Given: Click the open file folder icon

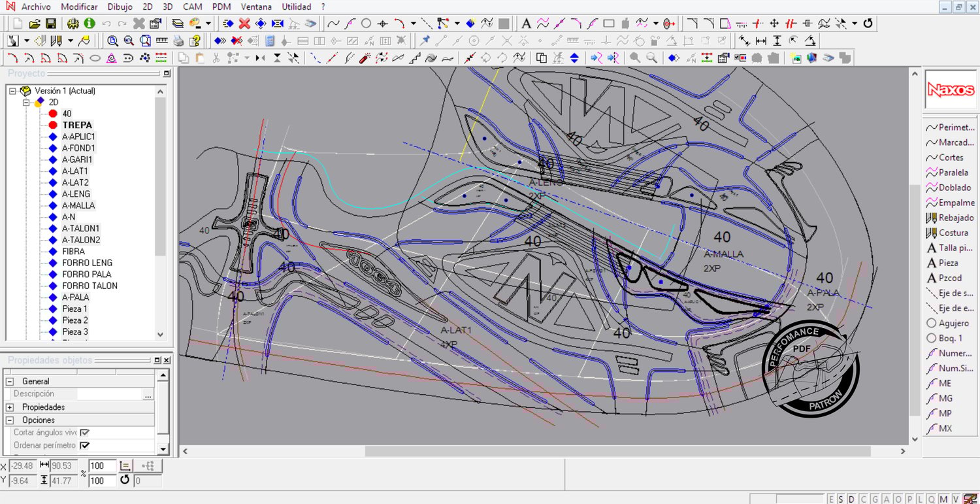Looking at the screenshot, I should [x=35, y=24].
